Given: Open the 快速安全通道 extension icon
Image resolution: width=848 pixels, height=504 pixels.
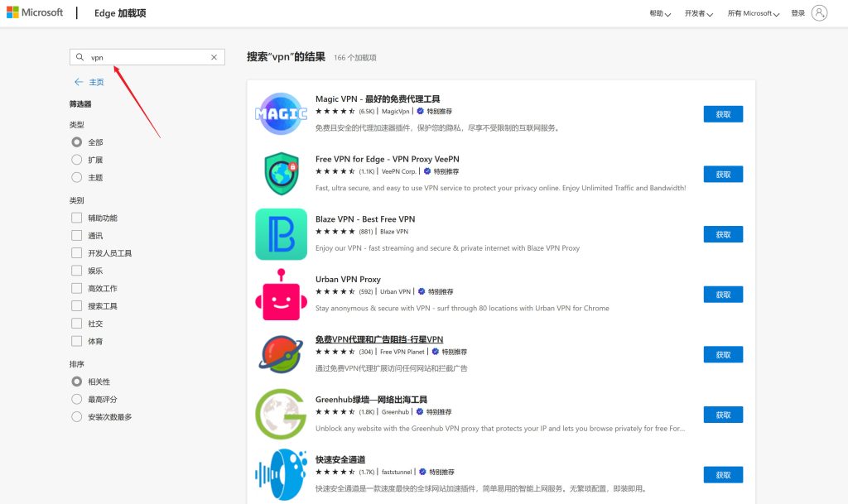Looking at the screenshot, I should (x=282, y=474).
